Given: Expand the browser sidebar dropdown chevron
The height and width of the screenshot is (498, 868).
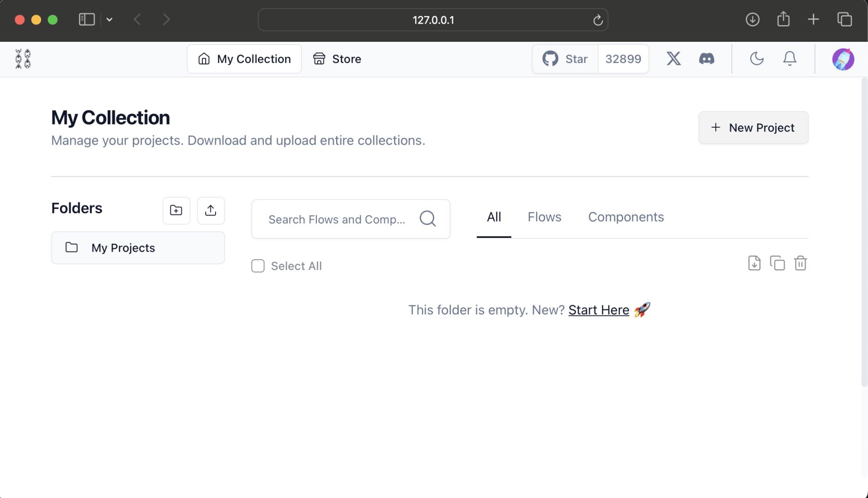Looking at the screenshot, I should tap(109, 20).
